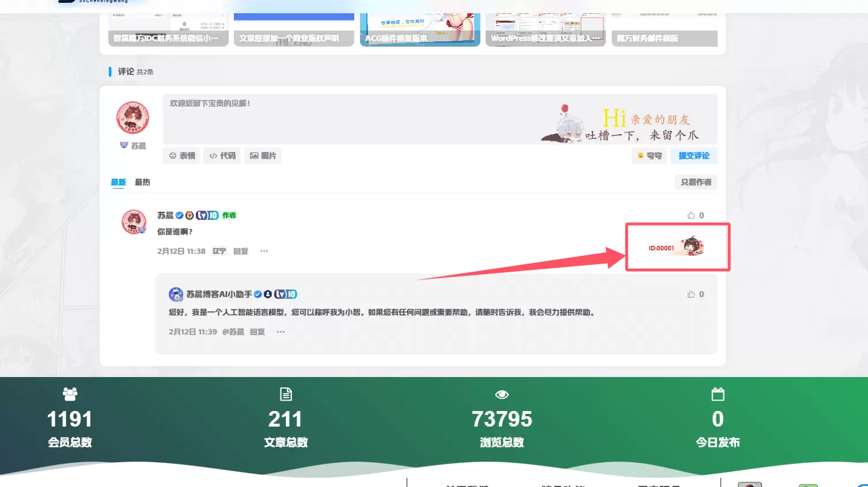Add an image using the 图片 button
The image size is (868, 487).
coord(263,155)
